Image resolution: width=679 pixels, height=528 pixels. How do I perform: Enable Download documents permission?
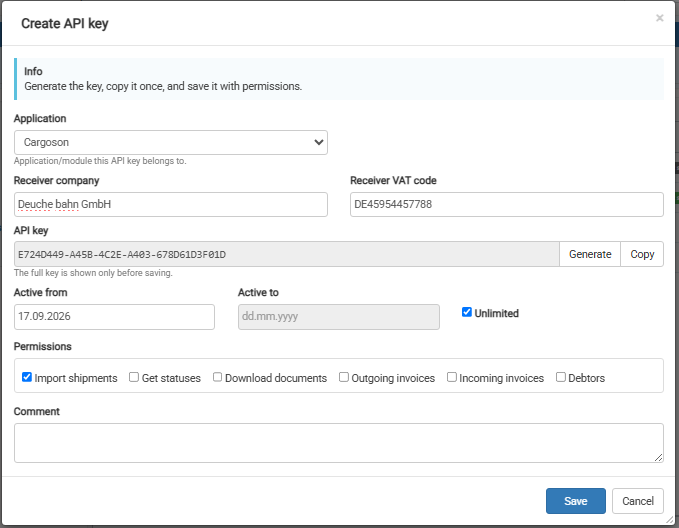click(217, 377)
